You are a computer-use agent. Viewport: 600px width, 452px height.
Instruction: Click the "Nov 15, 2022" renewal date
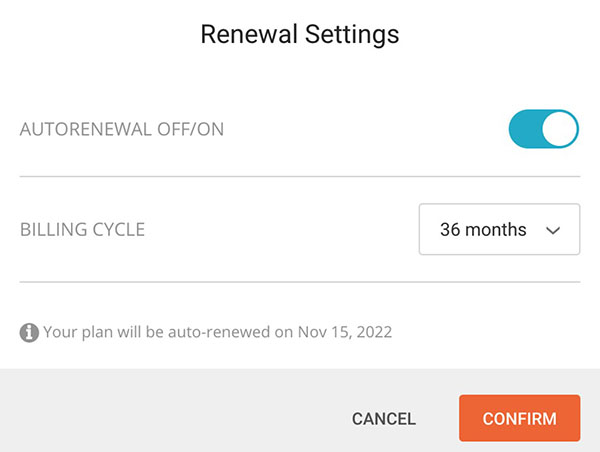345,332
